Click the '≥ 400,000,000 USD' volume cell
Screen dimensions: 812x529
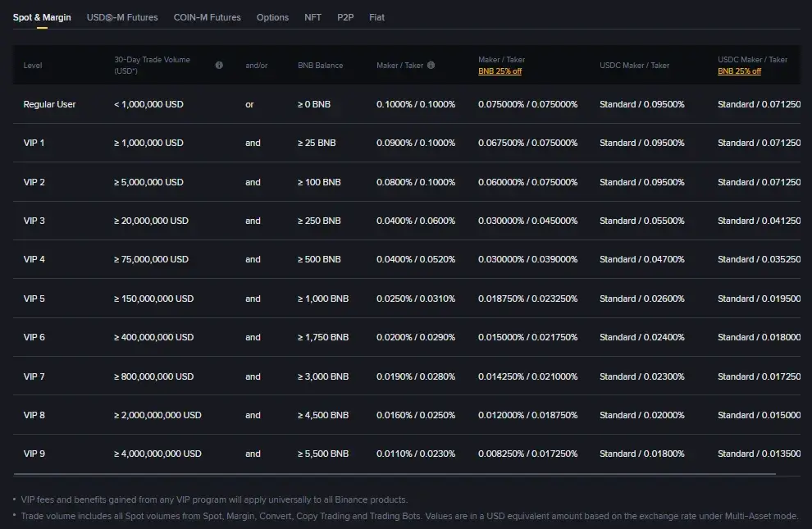click(154, 337)
